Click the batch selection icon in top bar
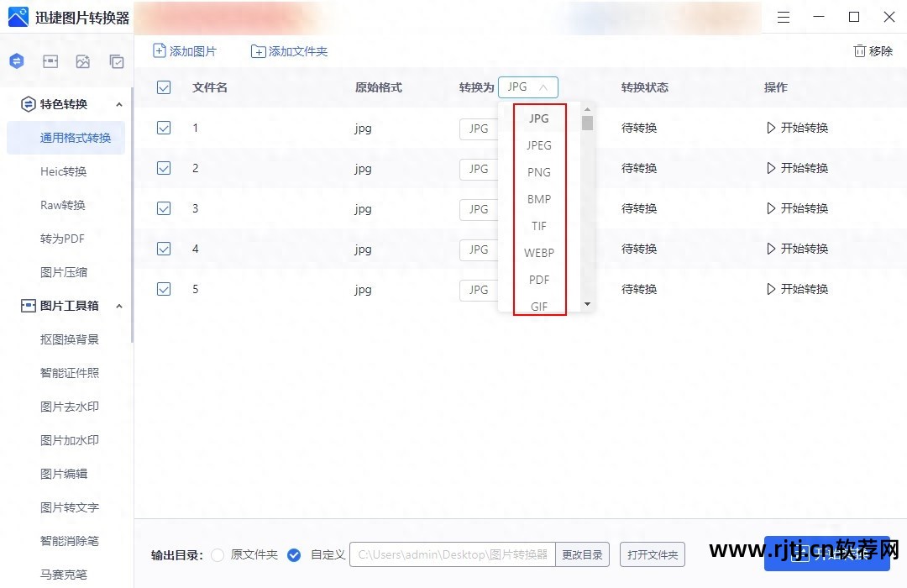 coord(117,60)
